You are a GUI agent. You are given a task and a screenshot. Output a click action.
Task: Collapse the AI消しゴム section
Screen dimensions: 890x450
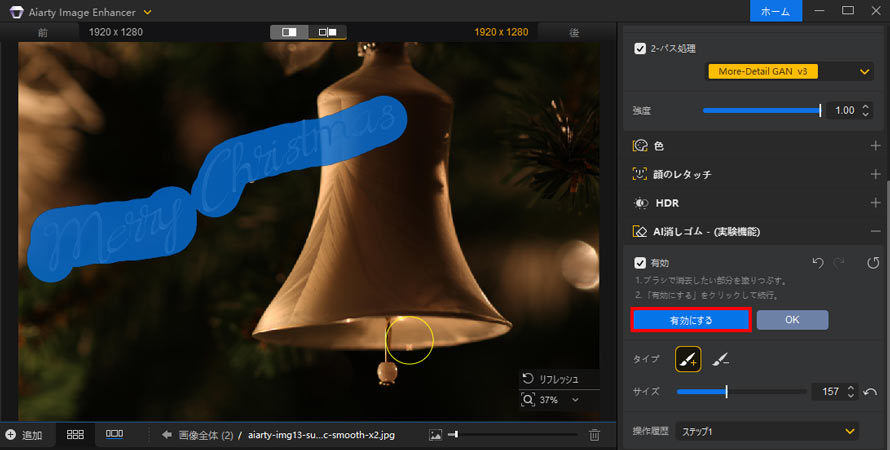coord(875,231)
